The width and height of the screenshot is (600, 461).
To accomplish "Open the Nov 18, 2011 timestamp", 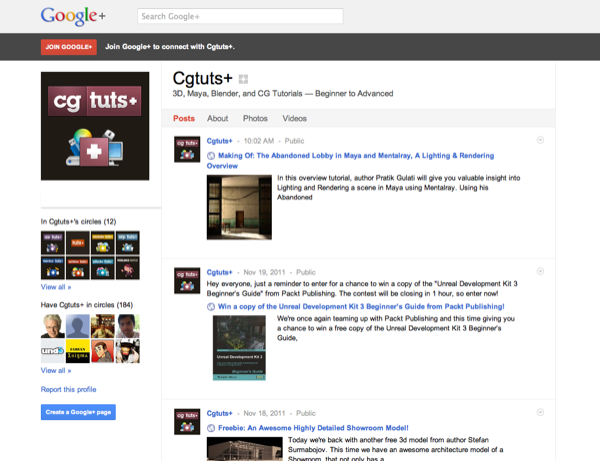I will pyautogui.click(x=264, y=414).
